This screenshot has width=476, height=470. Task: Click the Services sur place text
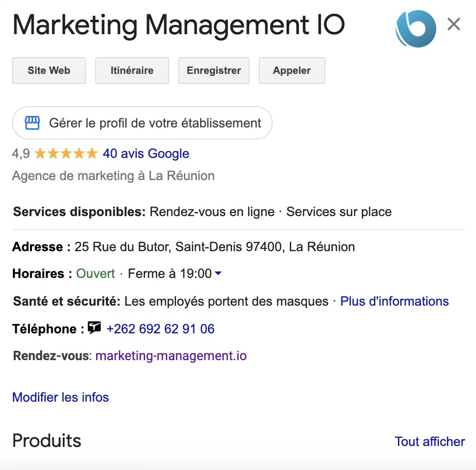tap(339, 211)
